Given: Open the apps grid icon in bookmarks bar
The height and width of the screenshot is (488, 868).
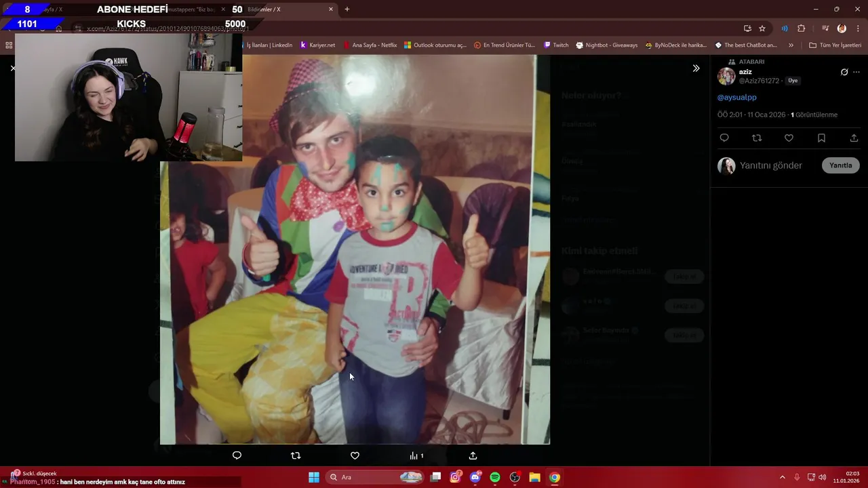Looking at the screenshot, I should (x=9, y=45).
